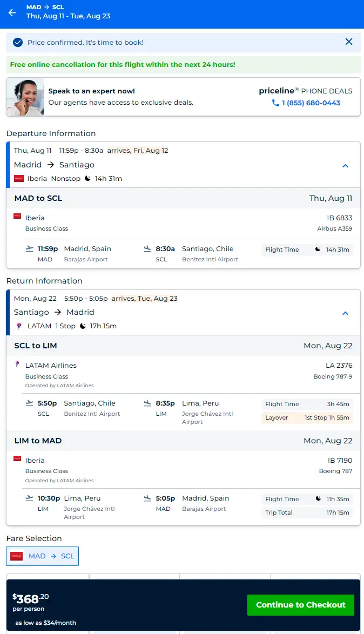
Task: Click the free online cancellation banner
Action: [123, 65]
